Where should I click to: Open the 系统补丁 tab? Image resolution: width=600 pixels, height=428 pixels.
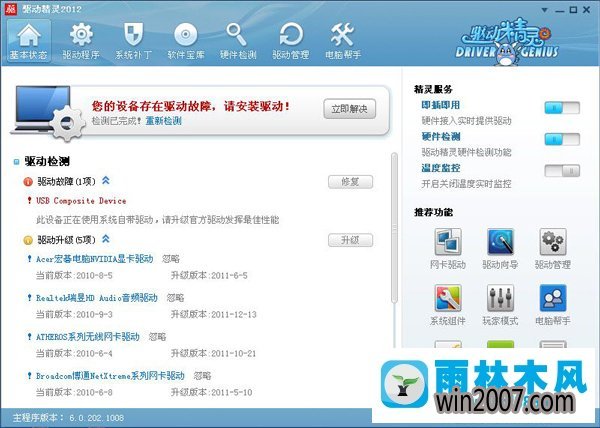[134, 41]
